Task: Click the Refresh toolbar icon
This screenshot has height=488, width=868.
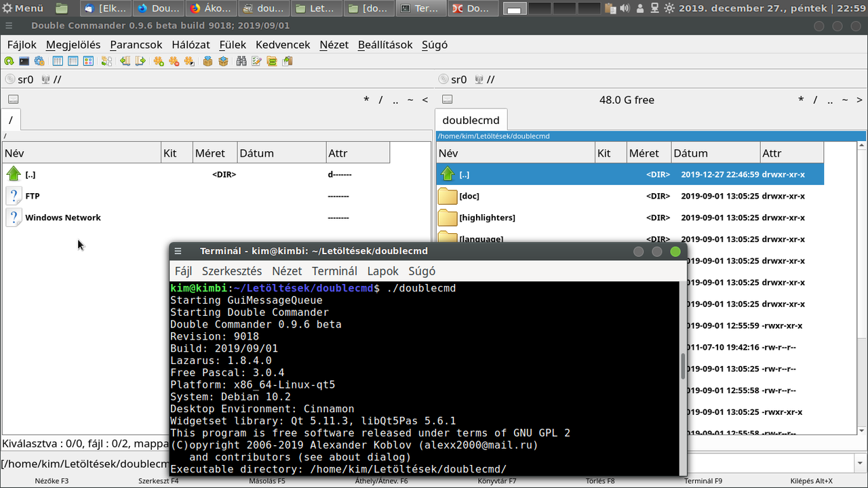Action: [9, 61]
